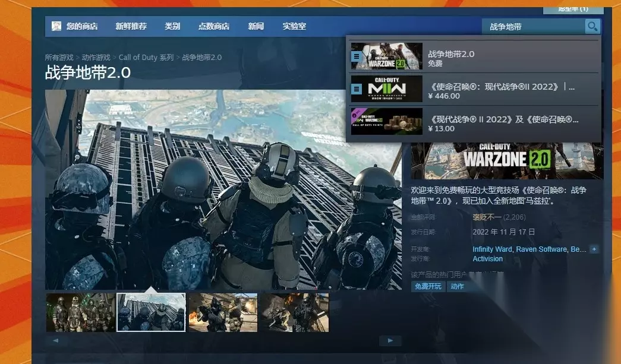
Task: Click 动作游戏 breadcrumb link
Action: [x=96, y=58]
